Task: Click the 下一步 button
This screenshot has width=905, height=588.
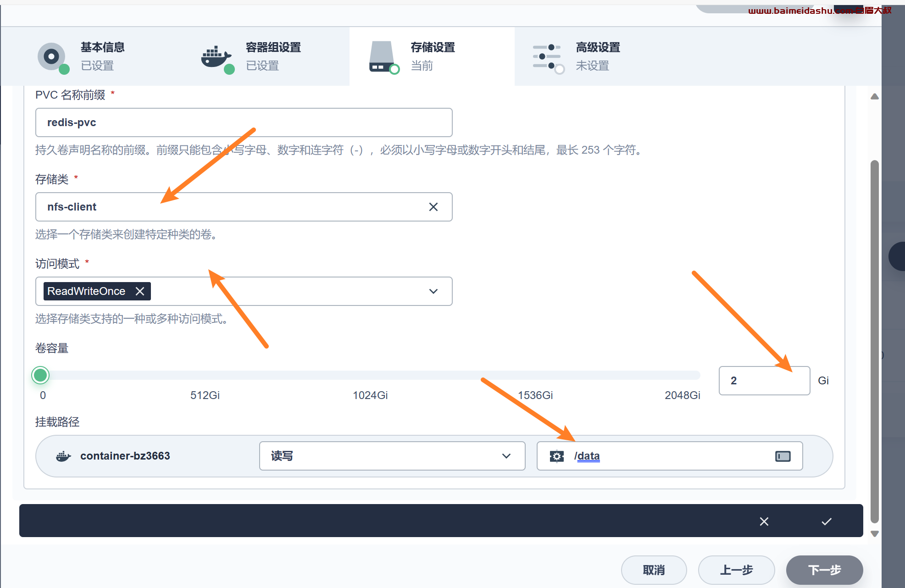Action: tap(824, 570)
